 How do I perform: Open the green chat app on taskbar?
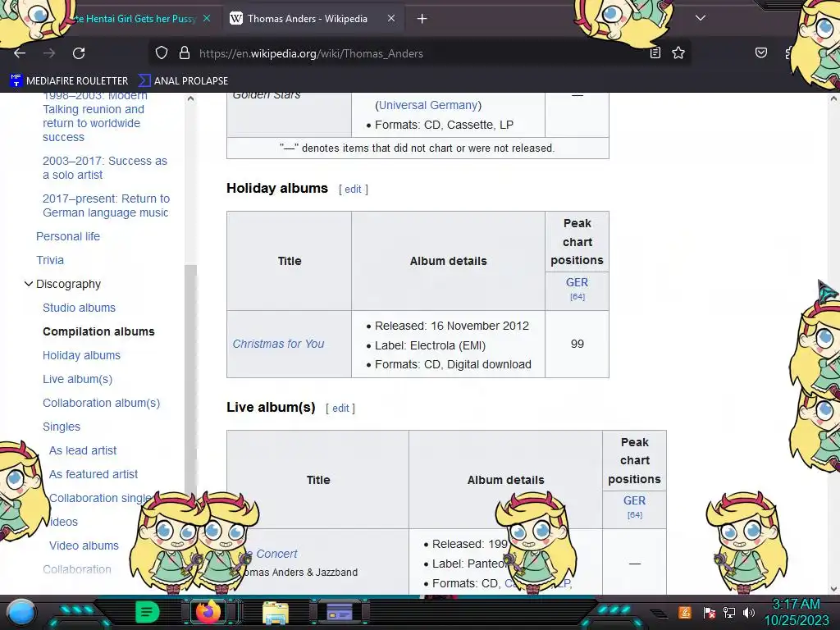(x=148, y=612)
